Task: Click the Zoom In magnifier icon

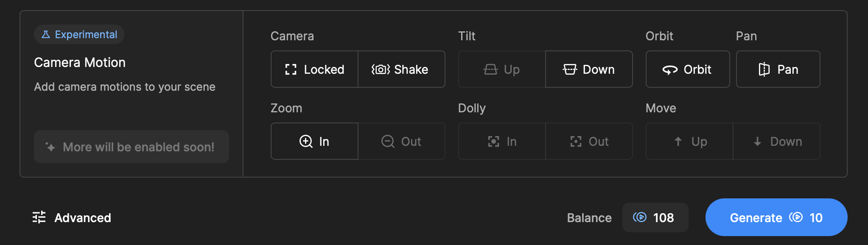Action: pyautogui.click(x=306, y=141)
